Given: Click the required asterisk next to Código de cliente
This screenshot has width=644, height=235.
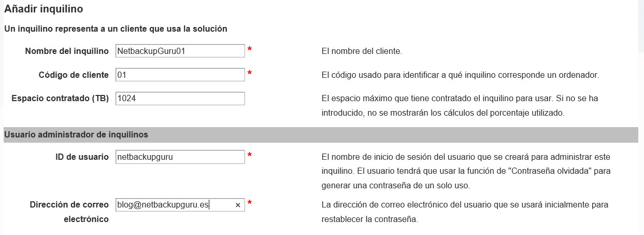Looking at the screenshot, I should (250, 74).
